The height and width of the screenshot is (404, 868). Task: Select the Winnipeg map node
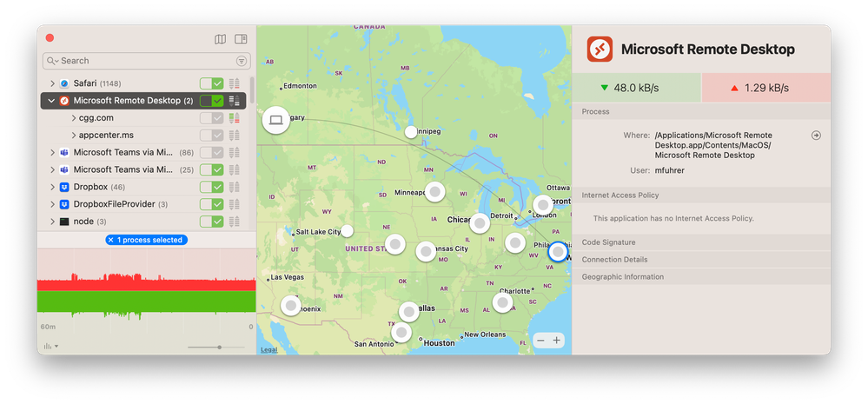[410, 132]
